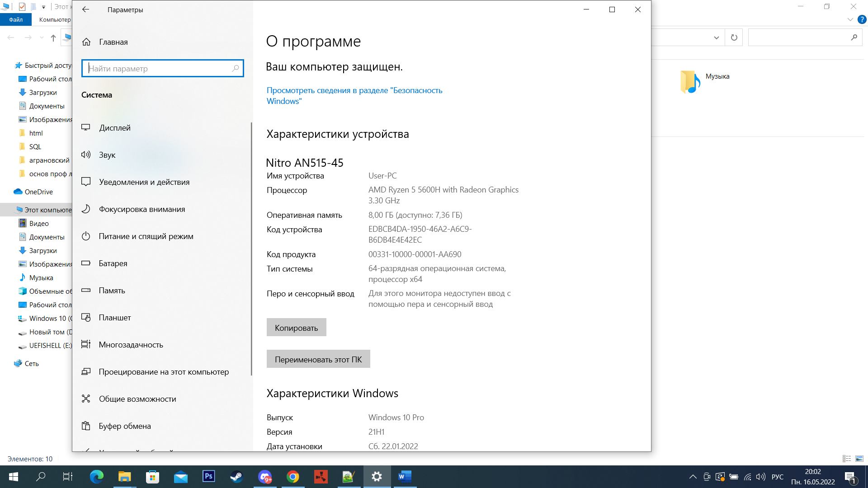Select Видео under Этот компьютер
Viewport: 868px width, 488px height.
click(x=39, y=224)
